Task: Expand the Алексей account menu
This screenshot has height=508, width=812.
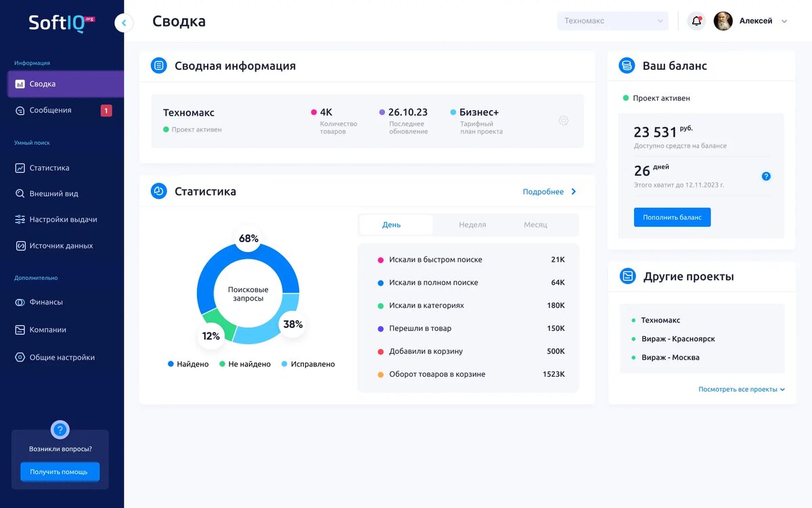Action: click(x=756, y=21)
